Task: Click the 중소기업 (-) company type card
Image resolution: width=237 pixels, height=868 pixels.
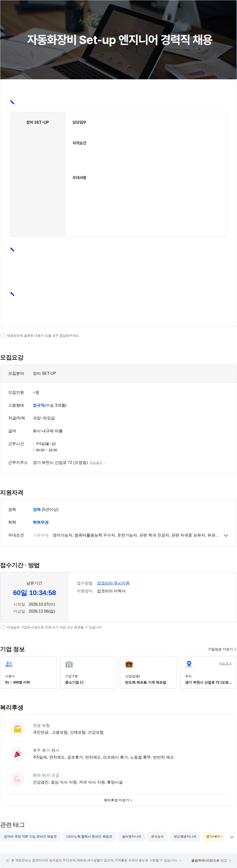Action: click(x=89, y=672)
